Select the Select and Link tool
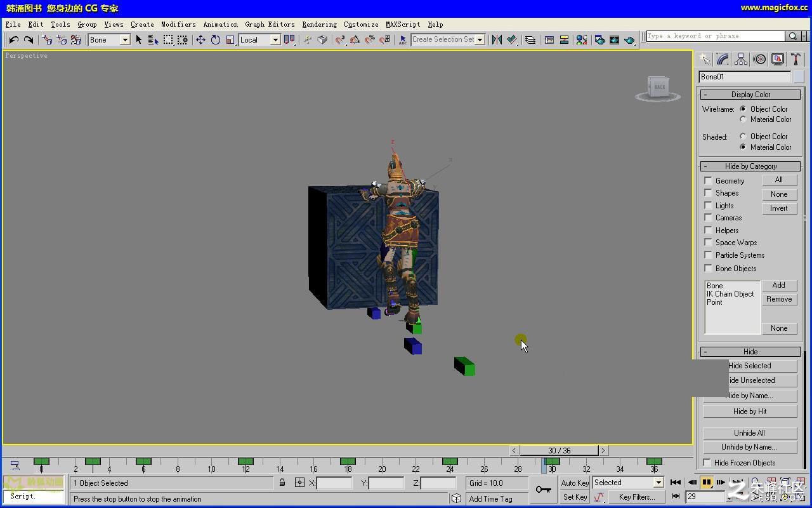 pos(47,39)
